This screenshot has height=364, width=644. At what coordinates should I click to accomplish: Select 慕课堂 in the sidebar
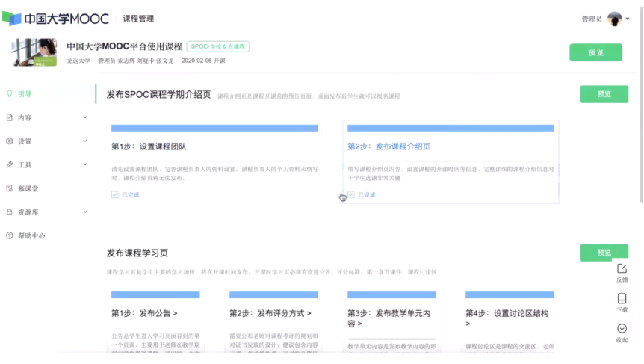point(28,188)
